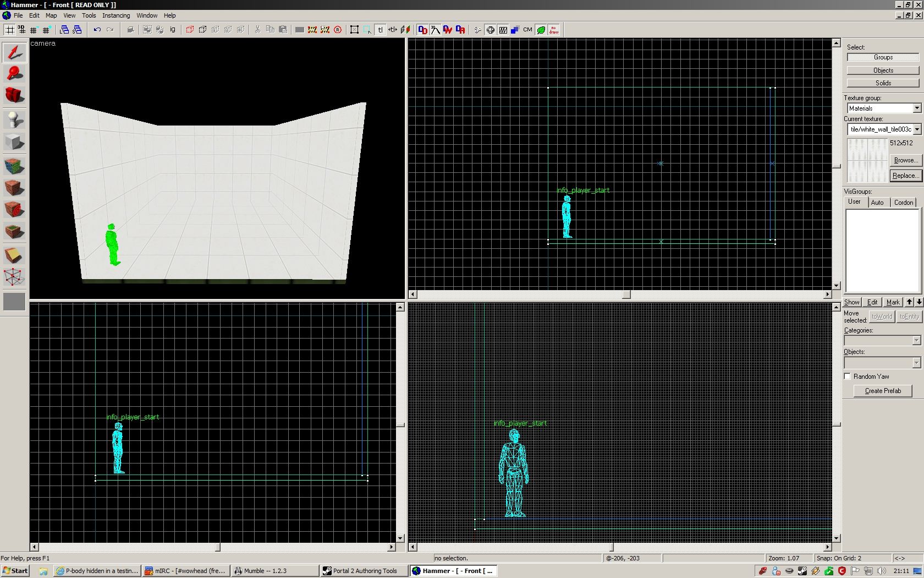Enable the Random Yaw checkbox
Screen dimensions: 924x578
click(848, 377)
